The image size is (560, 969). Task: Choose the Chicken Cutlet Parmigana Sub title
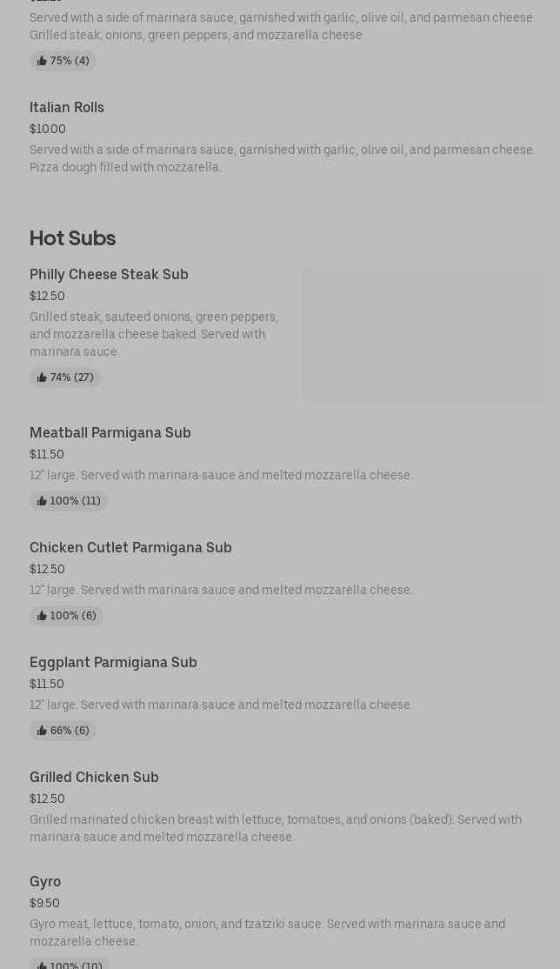point(130,548)
